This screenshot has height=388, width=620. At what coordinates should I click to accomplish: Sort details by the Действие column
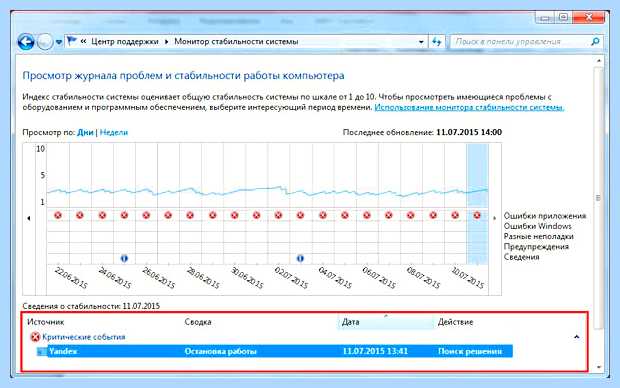456,322
